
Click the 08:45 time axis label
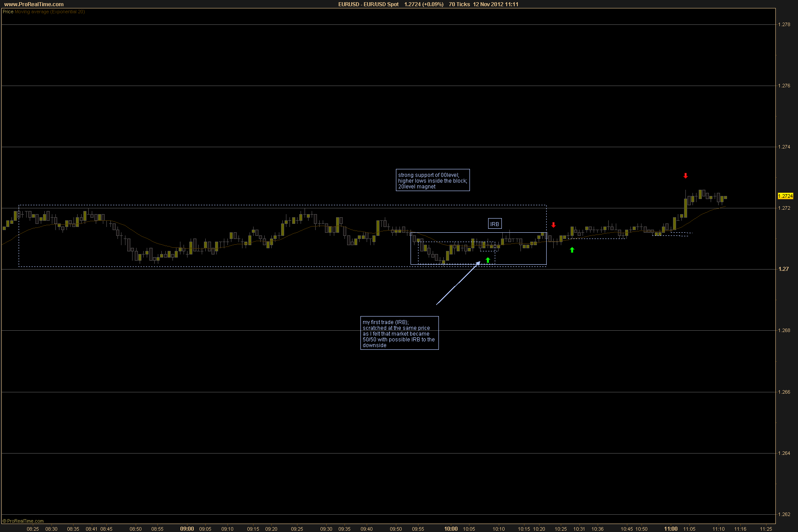[x=106, y=529]
